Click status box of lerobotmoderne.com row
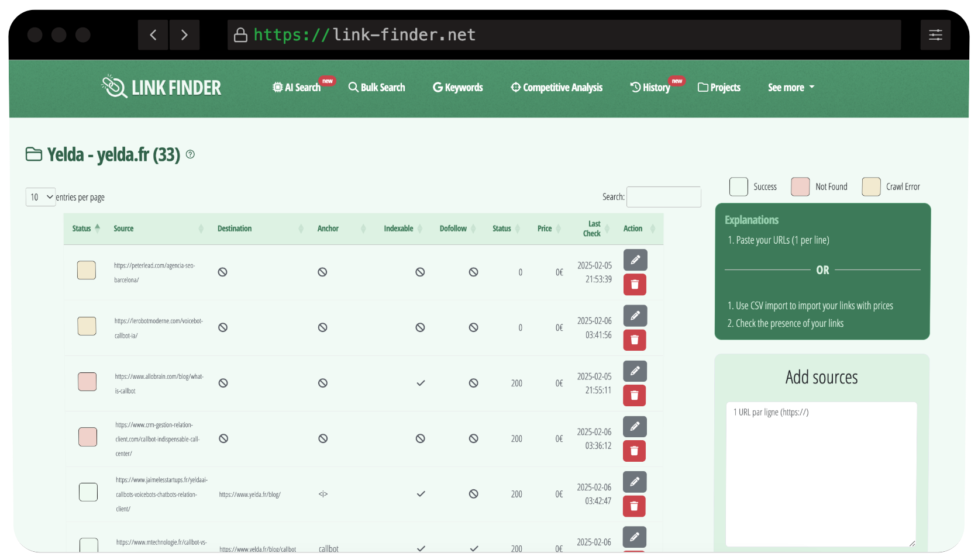Image resolution: width=978 pixels, height=560 pixels. coord(87,326)
